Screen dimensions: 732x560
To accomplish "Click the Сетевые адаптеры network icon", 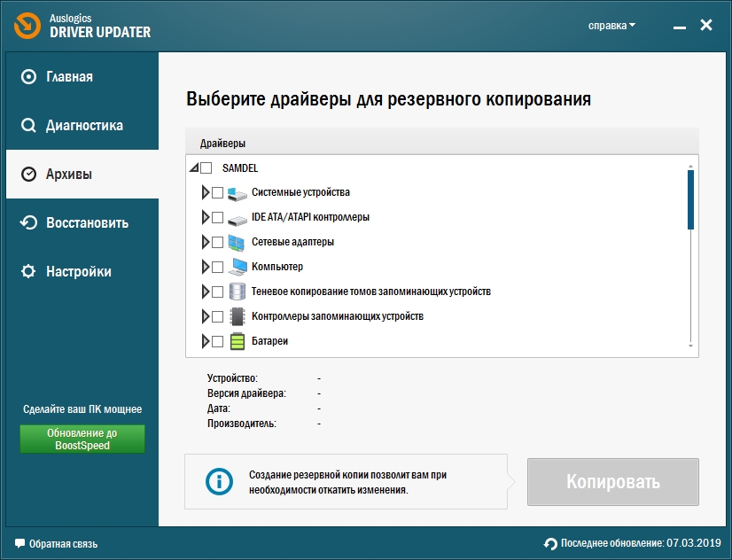I will click(238, 242).
